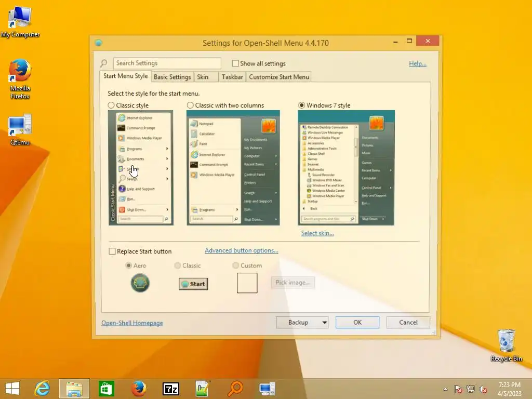Open the Customize Start Menu tab

(x=279, y=77)
